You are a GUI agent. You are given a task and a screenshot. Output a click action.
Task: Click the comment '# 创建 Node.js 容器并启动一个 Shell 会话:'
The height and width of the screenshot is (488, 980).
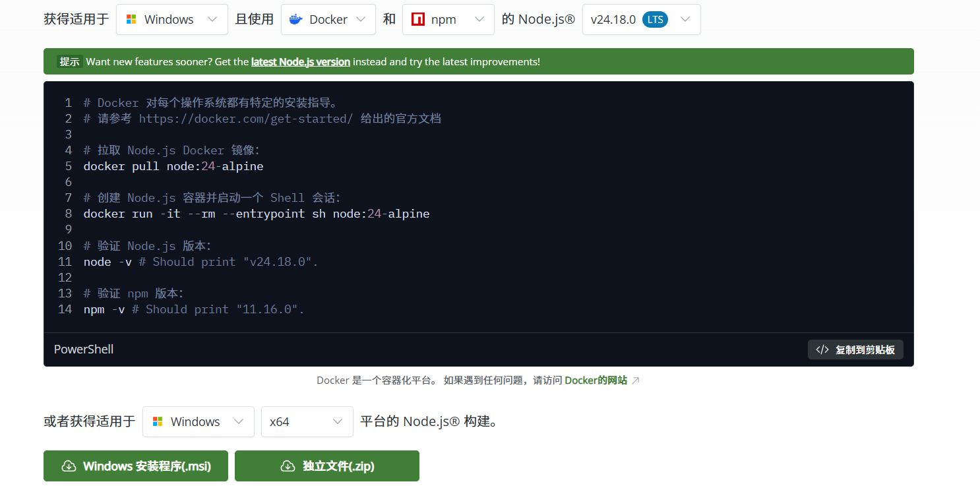pos(212,198)
